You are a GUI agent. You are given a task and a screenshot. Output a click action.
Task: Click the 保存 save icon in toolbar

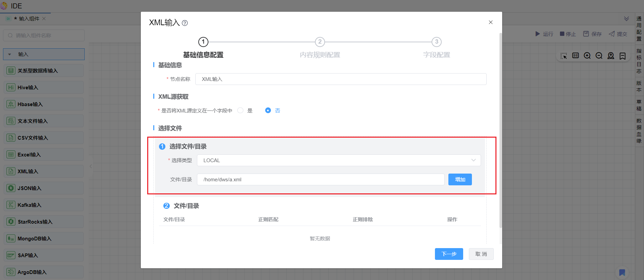coord(586,34)
